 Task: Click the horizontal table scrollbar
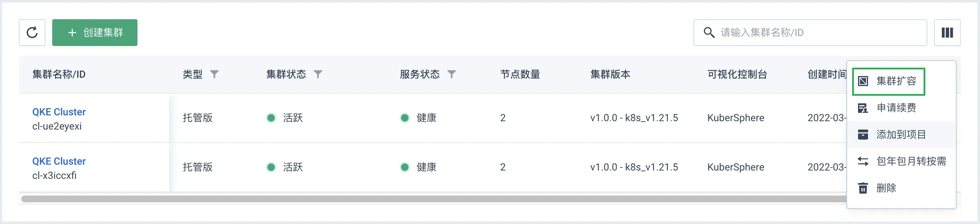click(434, 199)
